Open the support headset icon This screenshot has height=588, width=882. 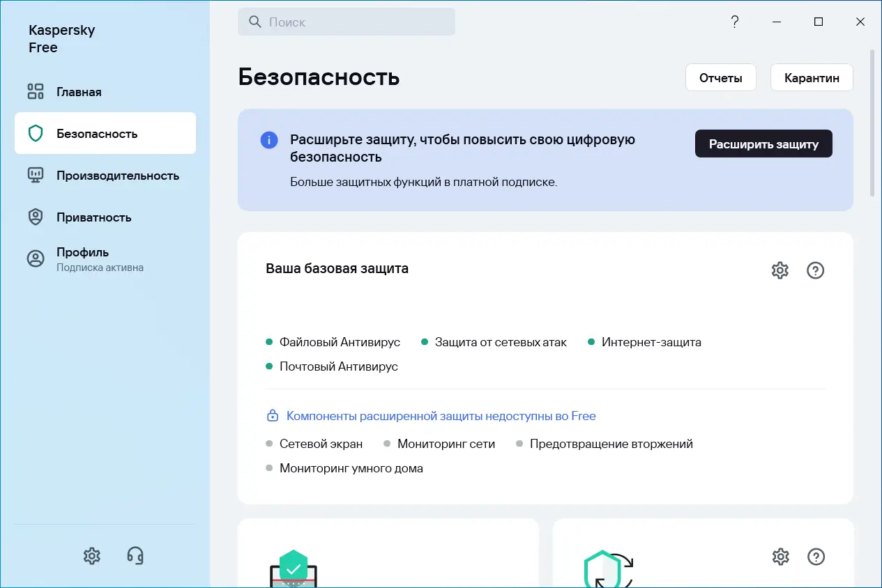135,556
